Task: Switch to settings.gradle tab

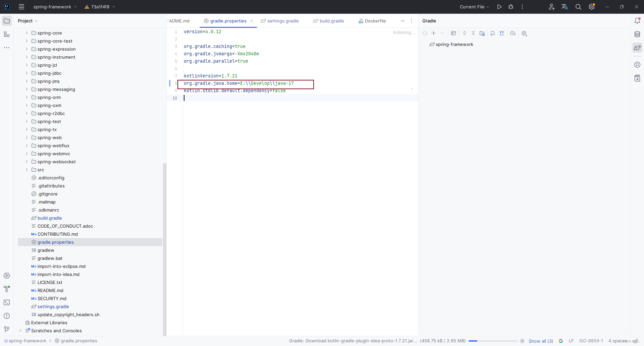Action: pos(280,21)
